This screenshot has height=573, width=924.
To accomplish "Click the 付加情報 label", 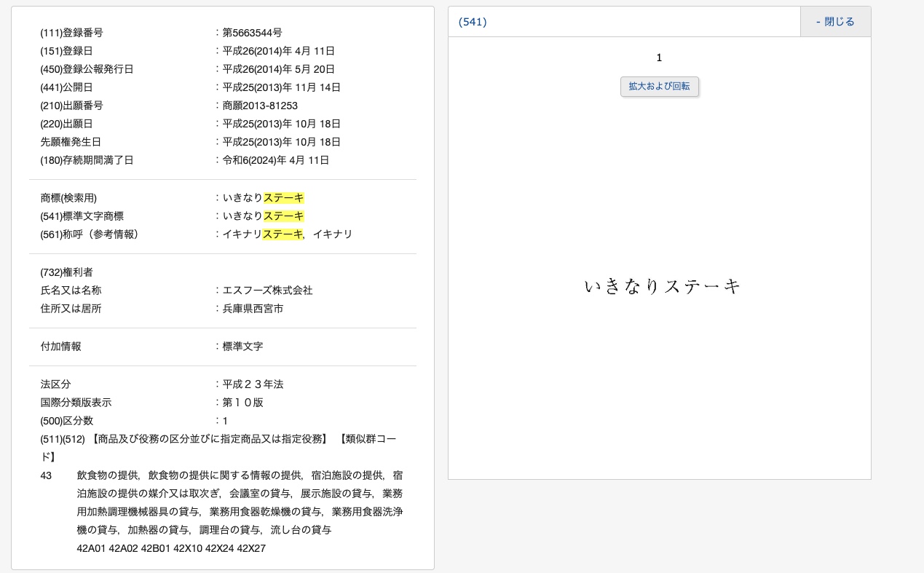I will (x=60, y=347).
